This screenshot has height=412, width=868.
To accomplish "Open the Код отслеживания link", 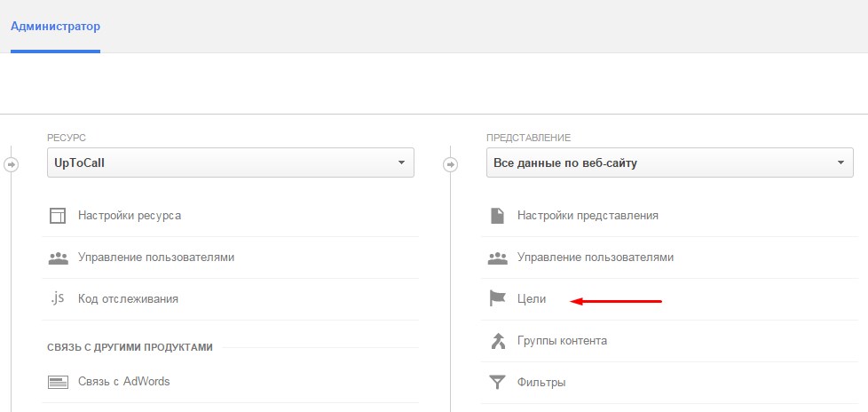I will [128, 299].
